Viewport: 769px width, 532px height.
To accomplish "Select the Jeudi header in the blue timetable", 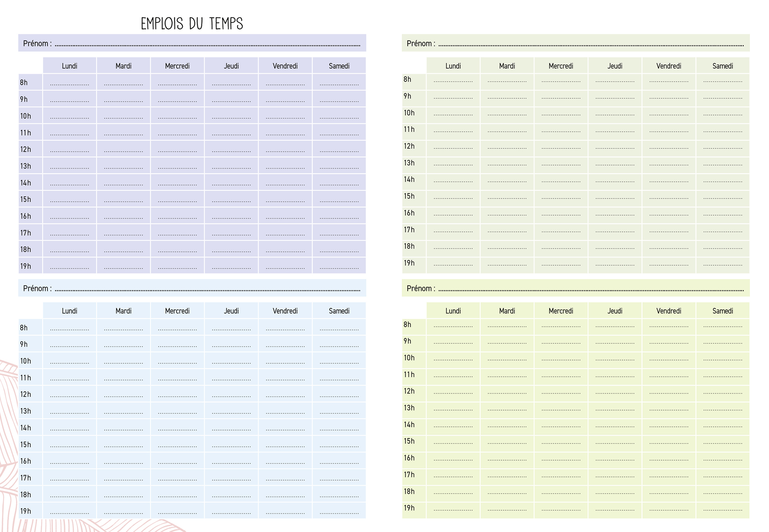I will click(x=231, y=311).
